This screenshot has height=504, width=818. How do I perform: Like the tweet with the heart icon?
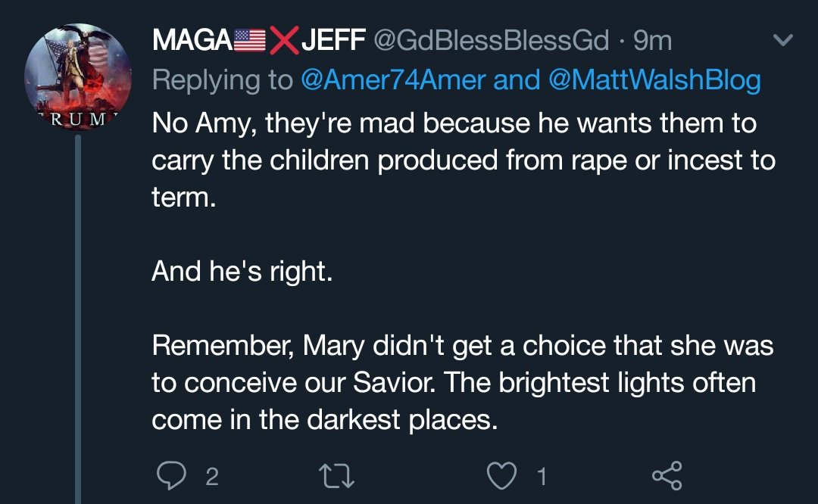tap(502, 476)
